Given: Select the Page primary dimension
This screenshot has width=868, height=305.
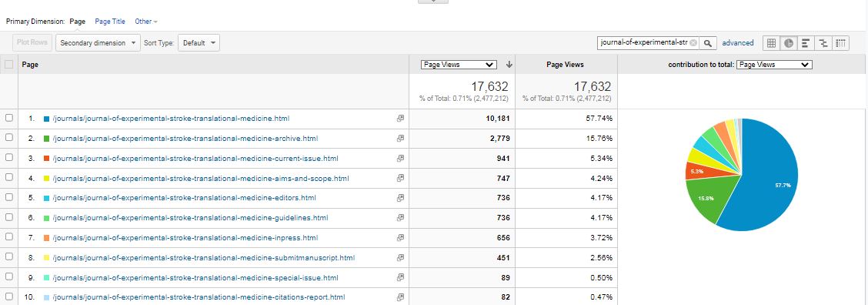Looking at the screenshot, I should pyautogui.click(x=78, y=22).
